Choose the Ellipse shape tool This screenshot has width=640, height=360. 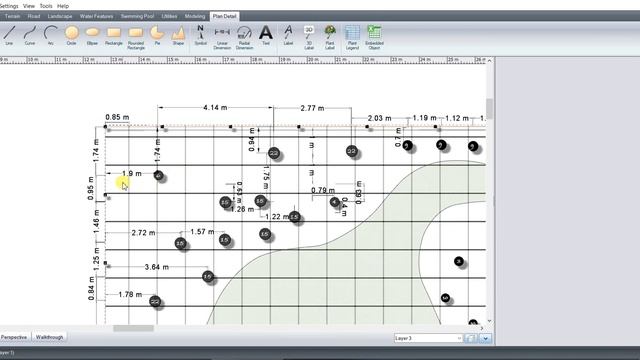pos(92,36)
